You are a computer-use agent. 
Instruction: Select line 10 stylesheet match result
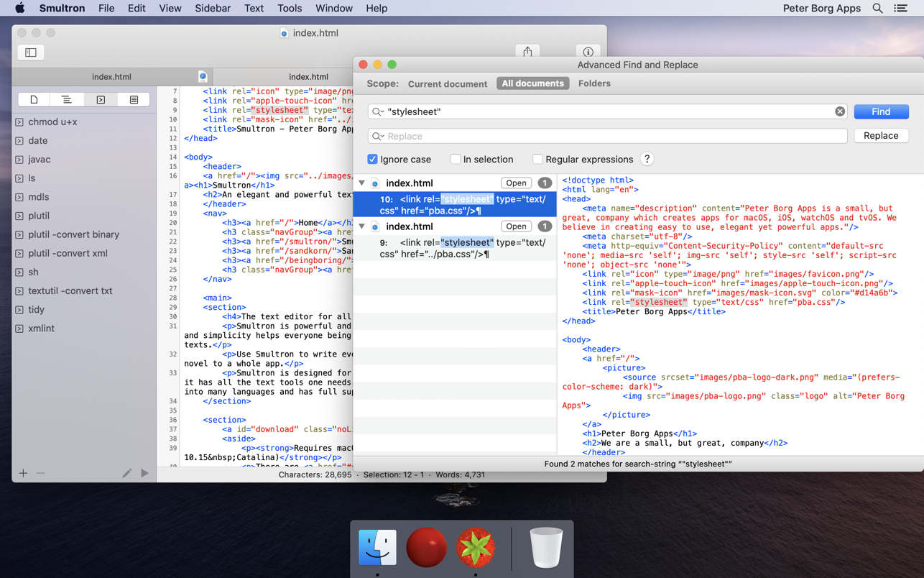click(x=455, y=205)
